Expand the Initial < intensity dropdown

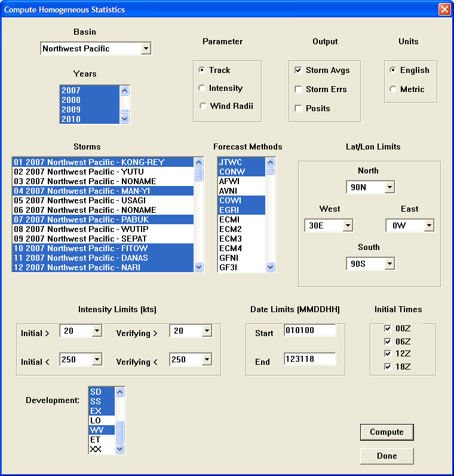click(x=97, y=359)
